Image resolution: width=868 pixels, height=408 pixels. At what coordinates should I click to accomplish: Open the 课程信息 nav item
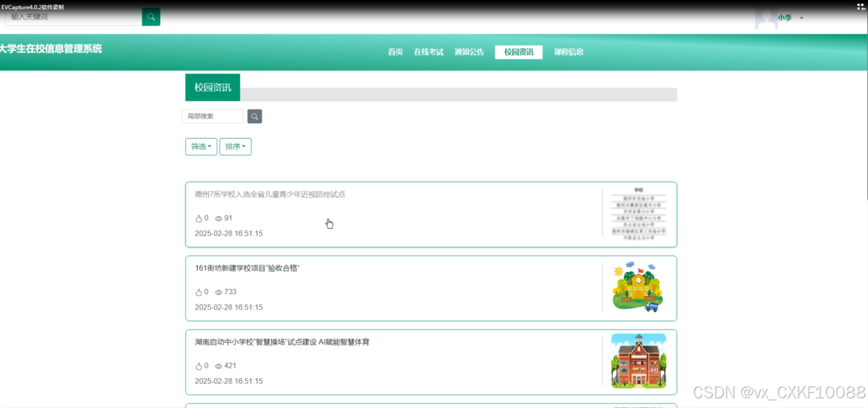click(569, 52)
